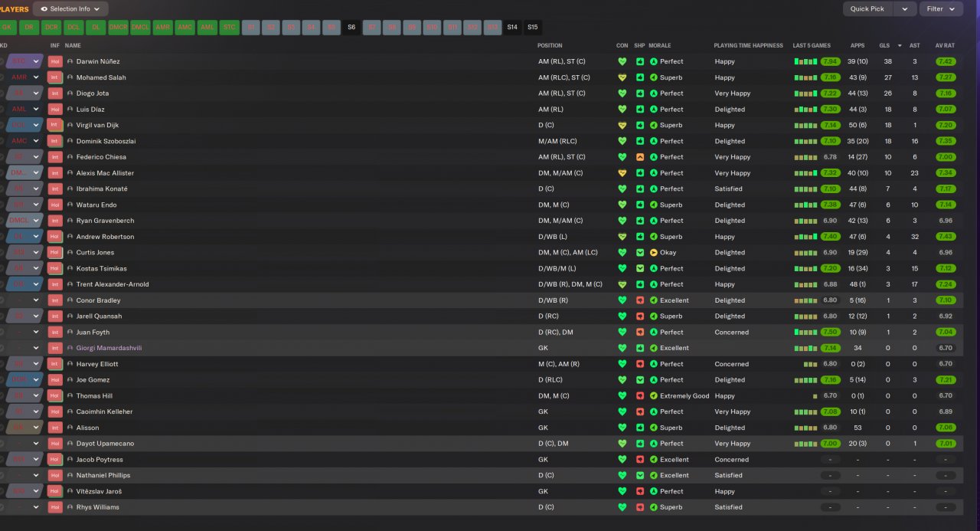Viewport: 980px width, 531px height.
Task: Click Alisson's last 5 games form bars
Action: 805,428
